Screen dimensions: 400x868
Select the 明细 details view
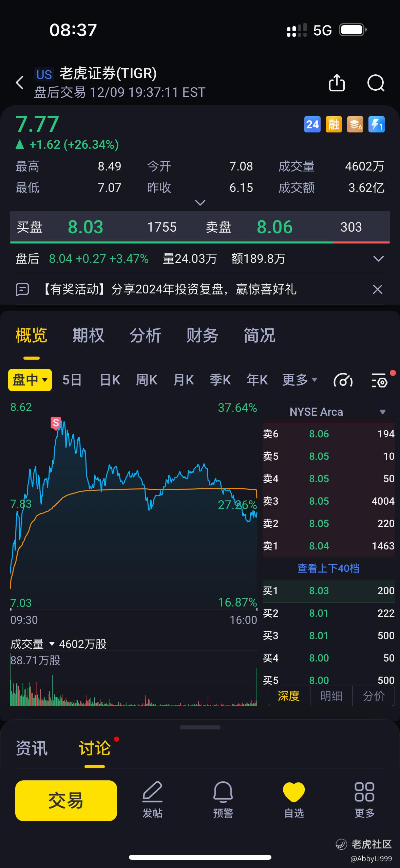pos(331,696)
